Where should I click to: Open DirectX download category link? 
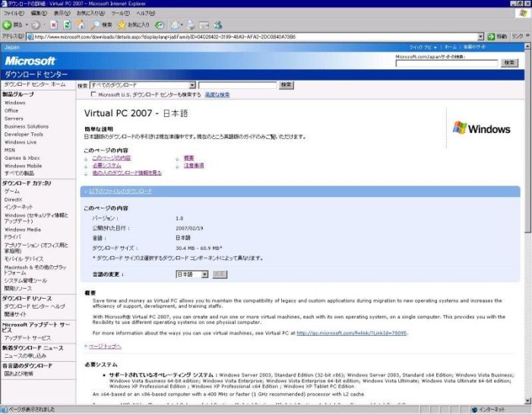click(x=13, y=200)
